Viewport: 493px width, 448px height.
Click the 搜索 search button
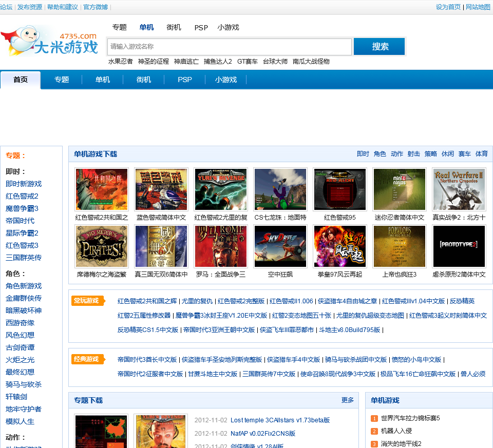tap(379, 47)
